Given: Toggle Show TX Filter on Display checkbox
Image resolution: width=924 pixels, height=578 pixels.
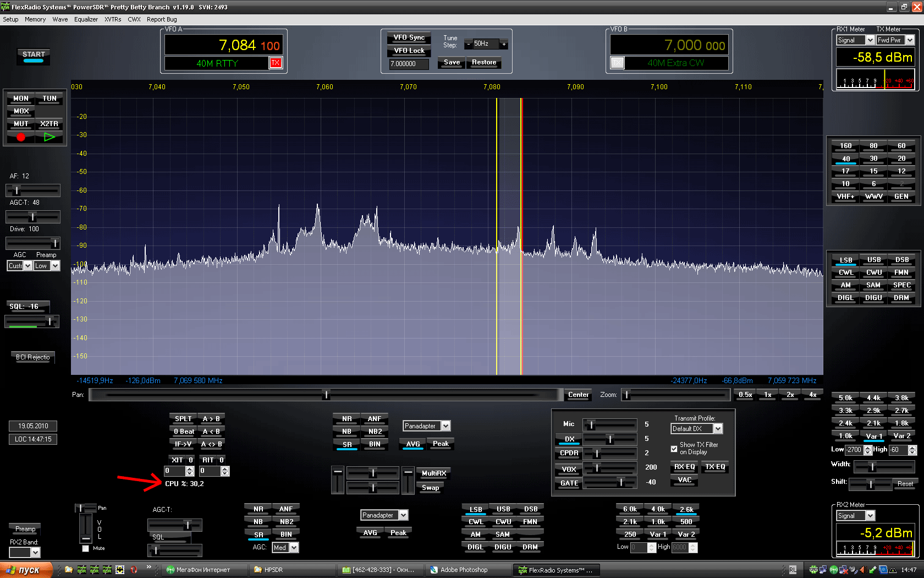Looking at the screenshot, I should point(674,449).
